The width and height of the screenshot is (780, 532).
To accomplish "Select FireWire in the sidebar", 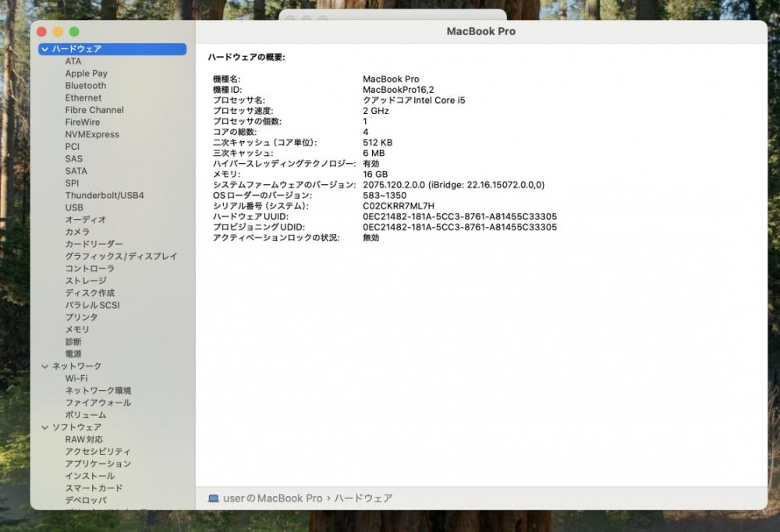I will (x=83, y=122).
